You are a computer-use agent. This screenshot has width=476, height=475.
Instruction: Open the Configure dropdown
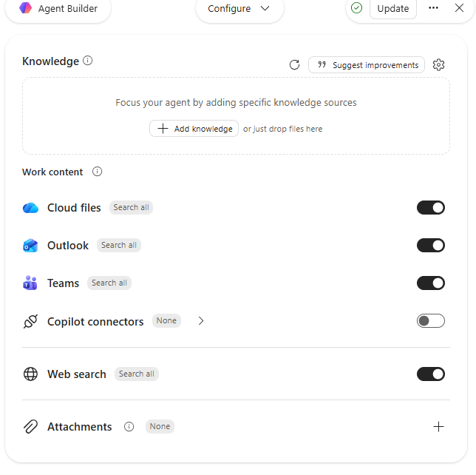pos(239,9)
